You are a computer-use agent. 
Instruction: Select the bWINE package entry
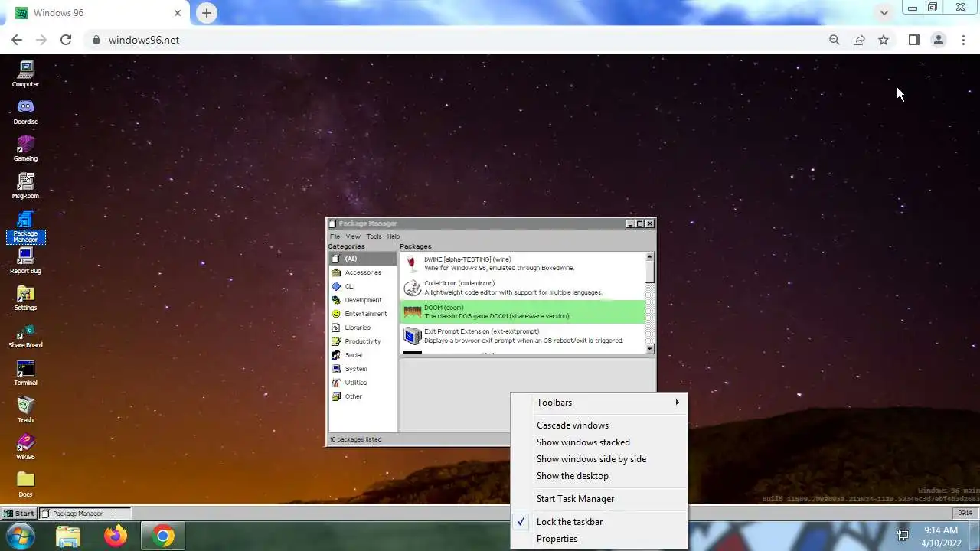(x=523, y=264)
